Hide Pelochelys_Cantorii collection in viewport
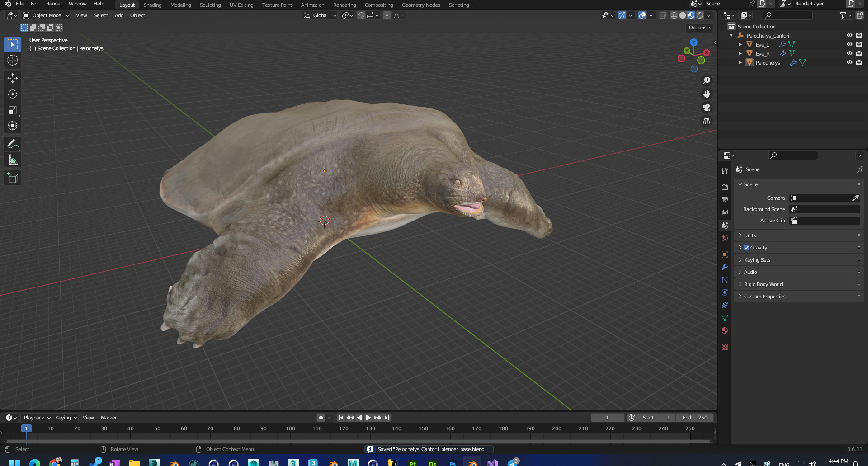The width and height of the screenshot is (868, 466). pos(849,35)
